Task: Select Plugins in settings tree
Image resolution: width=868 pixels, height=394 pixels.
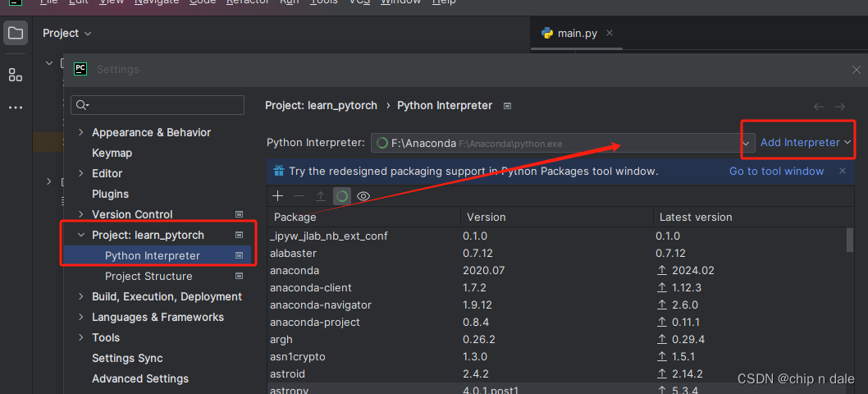Action: tap(110, 194)
